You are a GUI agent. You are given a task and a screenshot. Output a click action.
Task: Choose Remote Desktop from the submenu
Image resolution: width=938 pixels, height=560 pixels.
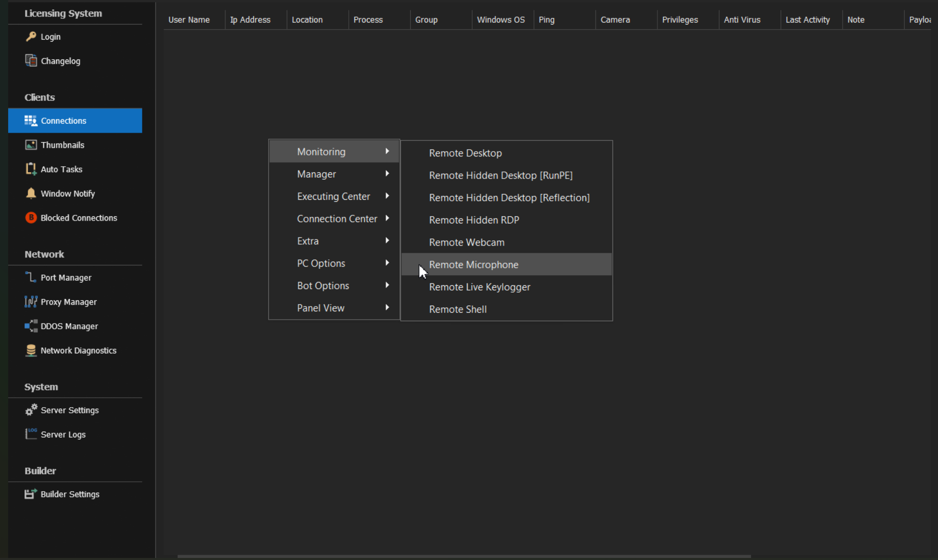(x=507, y=153)
